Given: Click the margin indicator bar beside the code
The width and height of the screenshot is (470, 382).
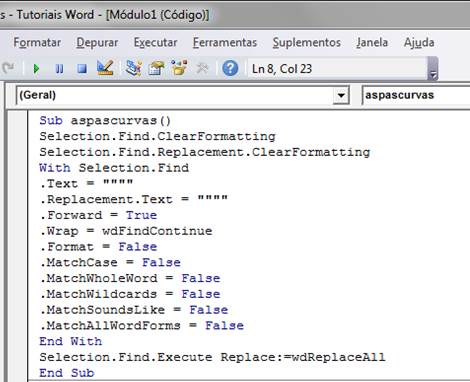Looking at the screenshot, I should click(x=18, y=245).
